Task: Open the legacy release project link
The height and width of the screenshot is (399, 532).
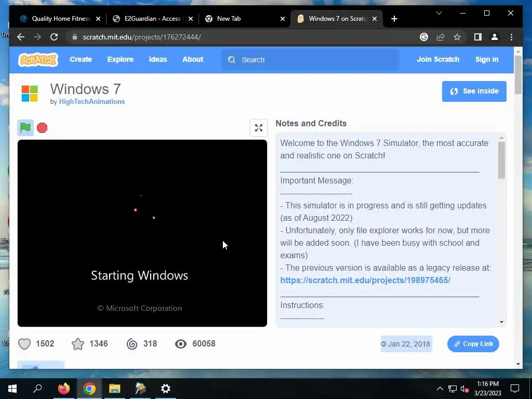Action: tap(365, 280)
